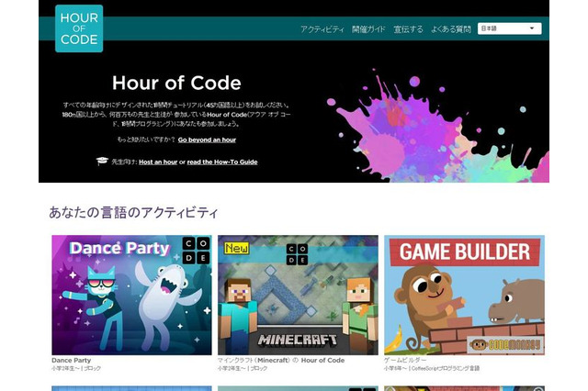Open the 開催ガイド menu item
Viewport: 588px width, 391px height.
(x=368, y=29)
